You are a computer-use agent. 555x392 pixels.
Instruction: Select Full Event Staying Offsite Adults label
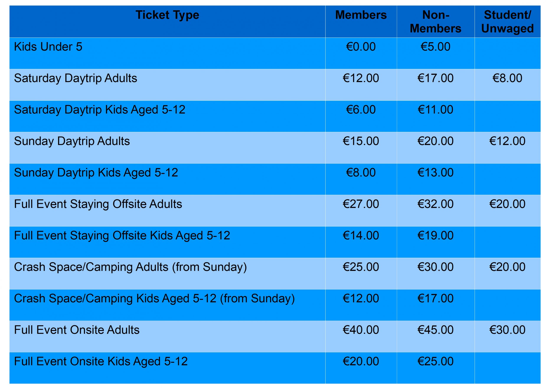click(98, 204)
